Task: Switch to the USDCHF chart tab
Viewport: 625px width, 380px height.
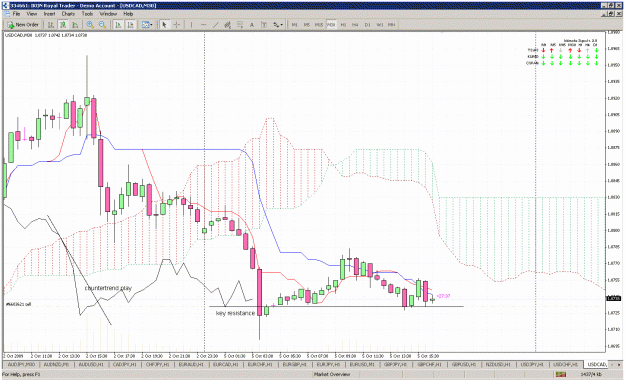Action: [x=566, y=364]
